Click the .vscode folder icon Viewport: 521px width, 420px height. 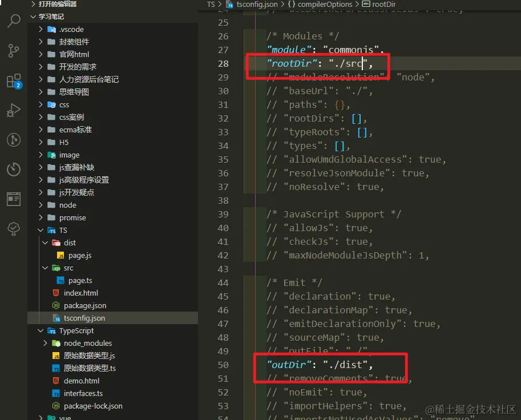pyautogui.click(x=51, y=30)
